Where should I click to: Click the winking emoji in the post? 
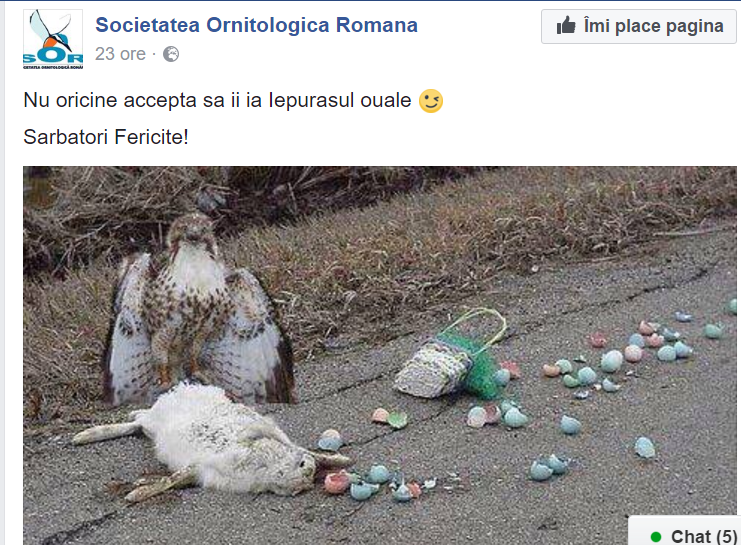[x=431, y=101]
